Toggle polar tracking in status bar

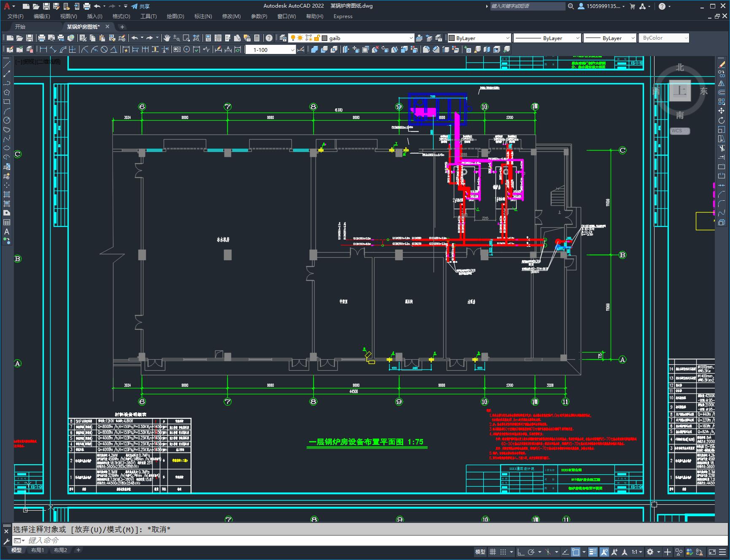(x=531, y=552)
